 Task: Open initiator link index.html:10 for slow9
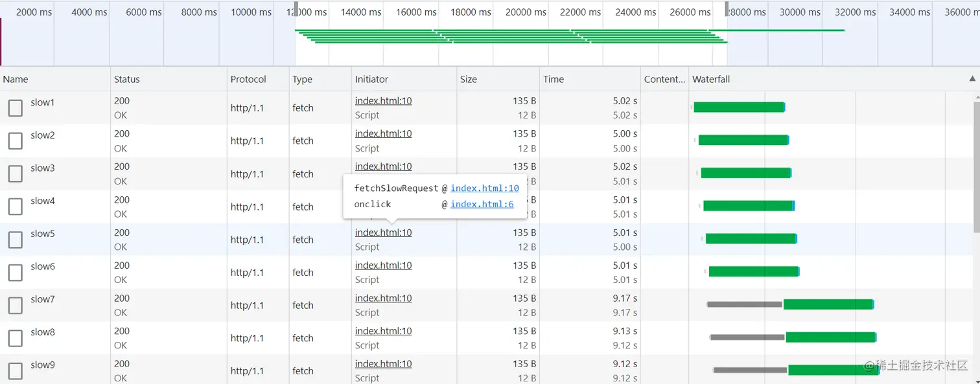(x=383, y=364)
